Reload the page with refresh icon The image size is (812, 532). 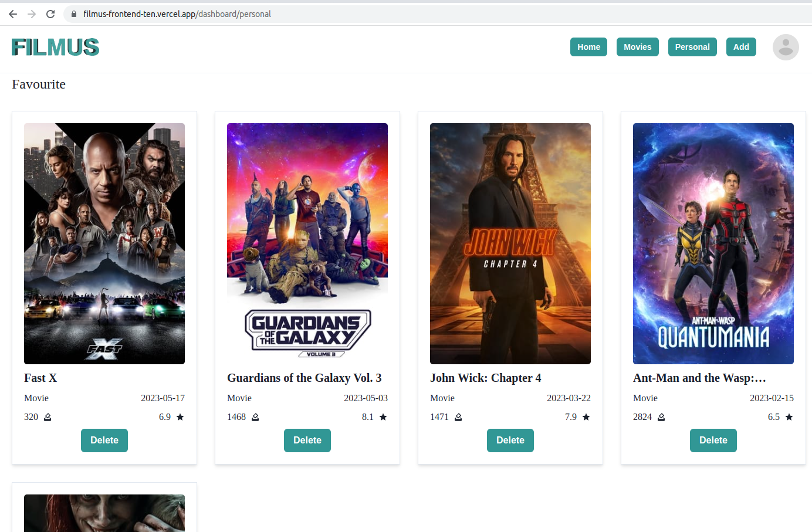(x=50, y=14)
